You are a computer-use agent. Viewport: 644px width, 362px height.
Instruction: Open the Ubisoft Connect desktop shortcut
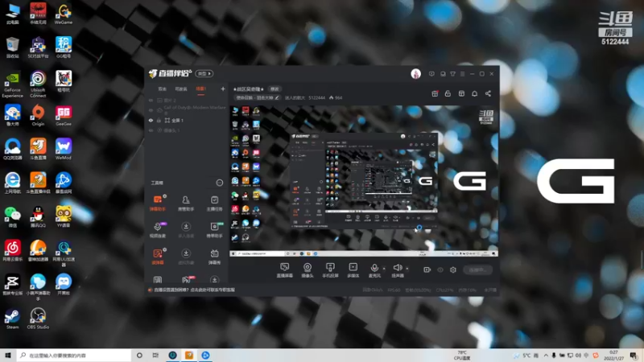pos(38,84)
